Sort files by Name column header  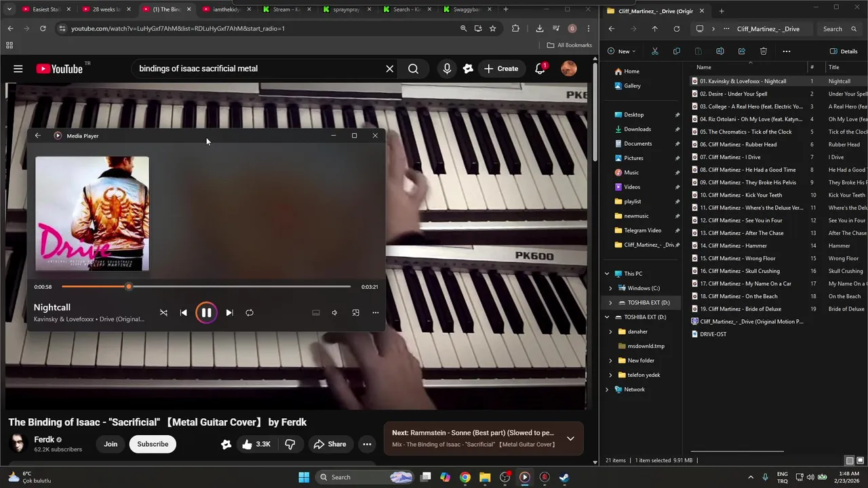[x=704, y=67]
